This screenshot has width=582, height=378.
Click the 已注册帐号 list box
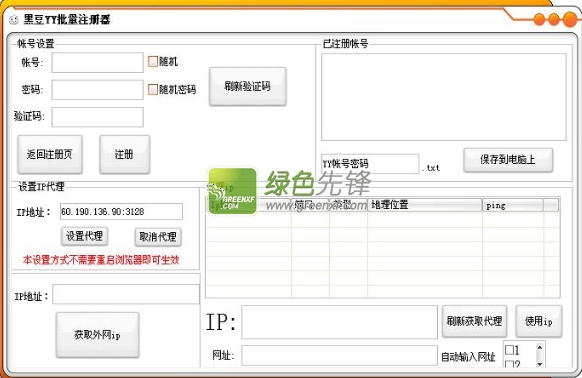click(x=444, y=97)
